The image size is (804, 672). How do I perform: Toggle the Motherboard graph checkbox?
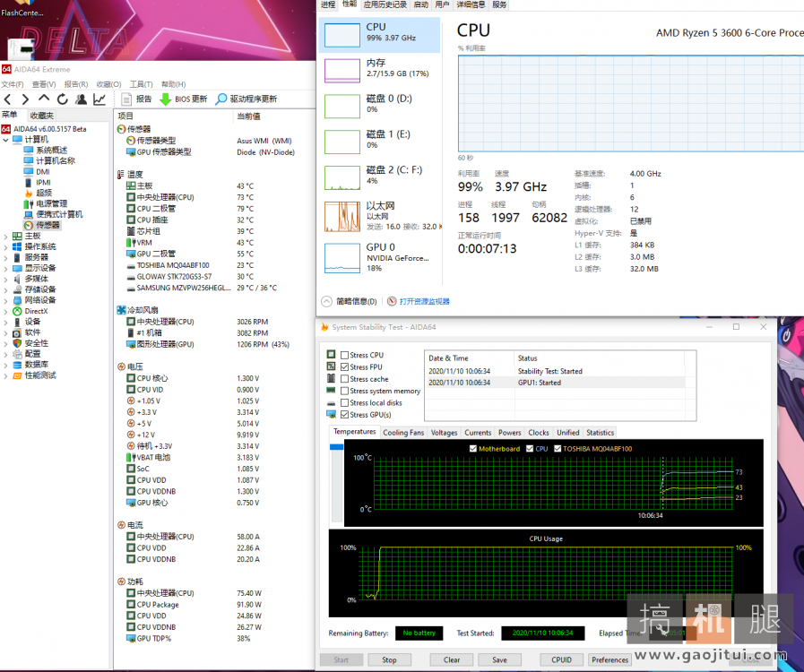473,449
